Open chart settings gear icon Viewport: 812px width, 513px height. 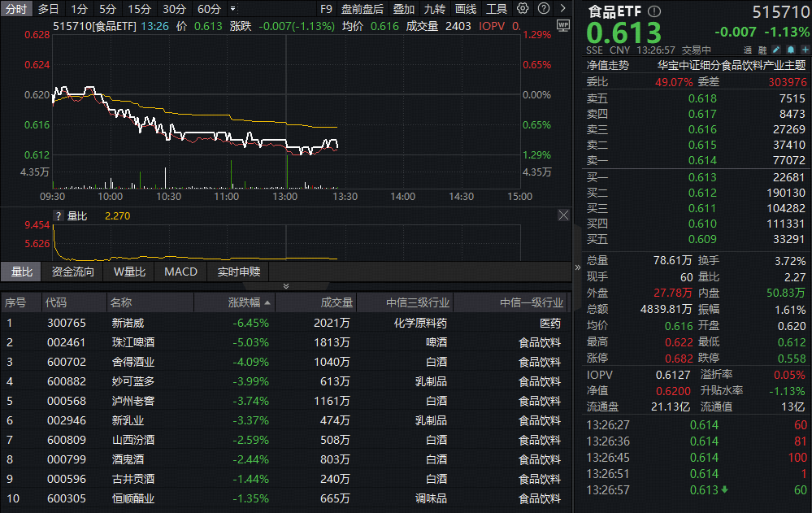point(523,9)
